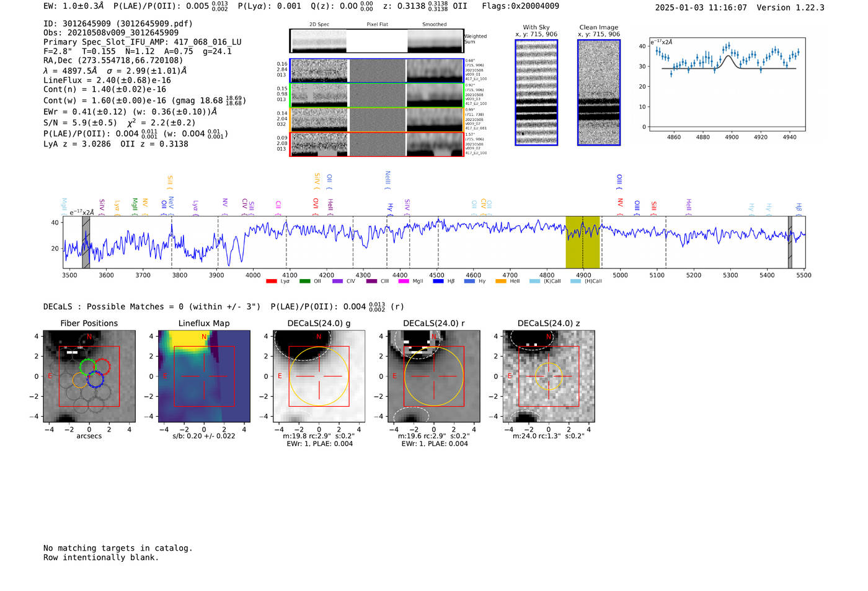Screen dimensions: 868x591
Task: Click the Gaussian emission line fit plot
Action: [x=727, y=84]
